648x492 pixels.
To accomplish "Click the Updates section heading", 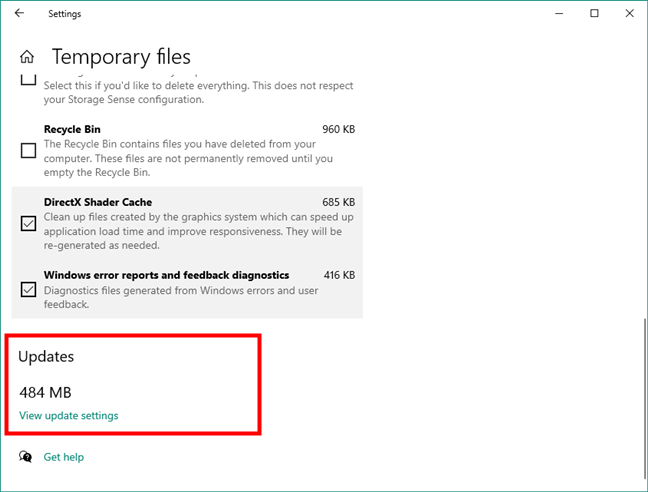I will (x=46, y=357).
